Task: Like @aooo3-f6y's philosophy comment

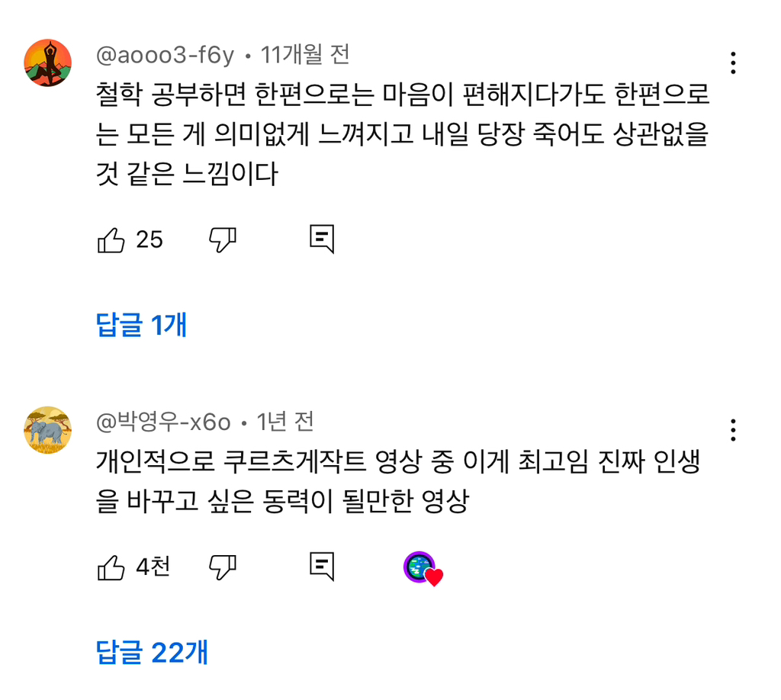Action: click(x=111, y=239)
